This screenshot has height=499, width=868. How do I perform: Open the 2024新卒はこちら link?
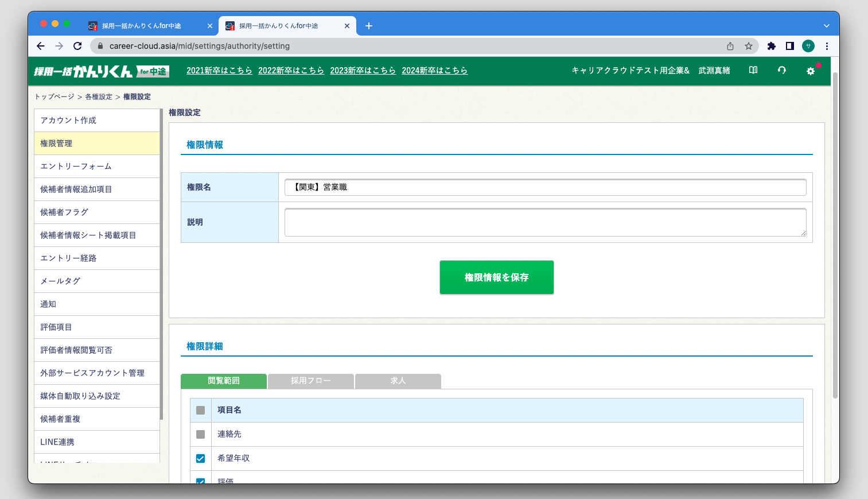coord(434,71)
